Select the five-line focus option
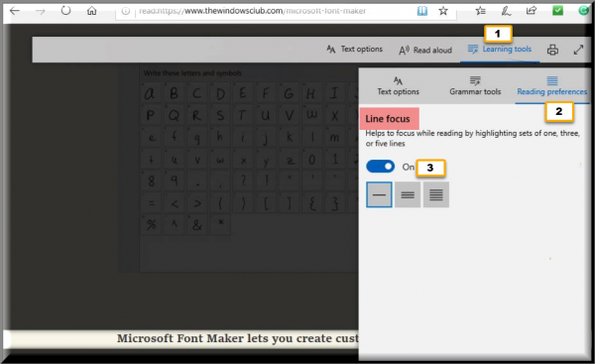The width and height of the screenshot is (595, 364). point(436,194)
